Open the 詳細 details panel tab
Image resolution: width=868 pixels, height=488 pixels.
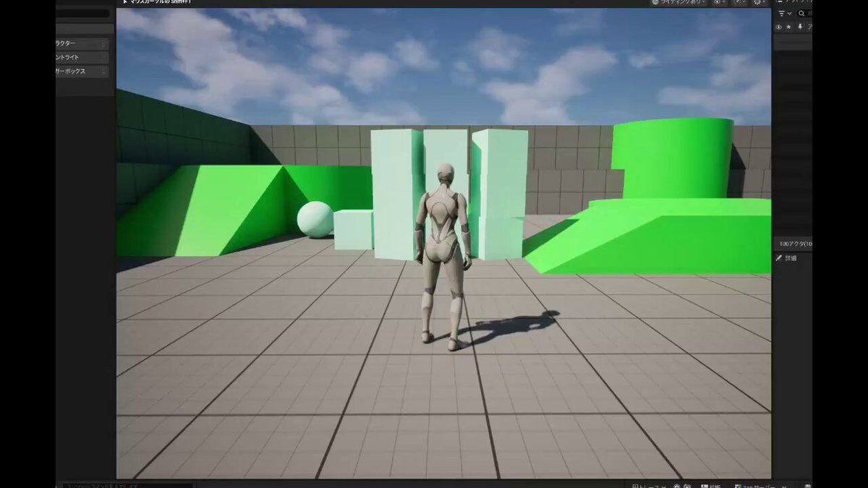pos(787,258)
